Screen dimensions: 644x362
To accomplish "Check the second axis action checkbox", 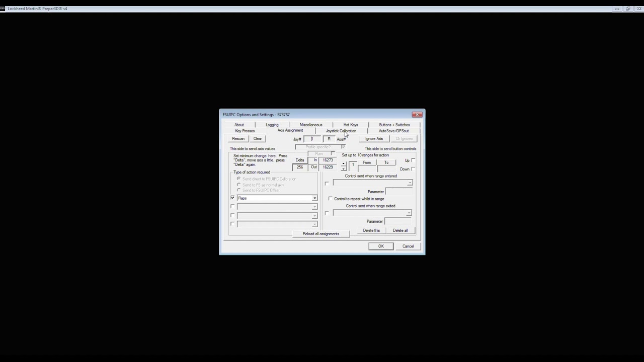I will click(x=232, y=207).
